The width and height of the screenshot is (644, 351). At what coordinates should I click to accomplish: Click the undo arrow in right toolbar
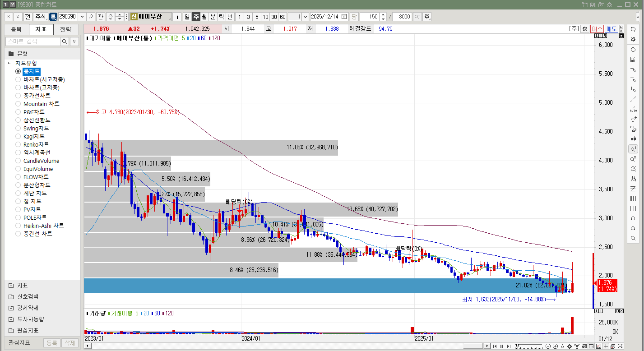(633, 218)
